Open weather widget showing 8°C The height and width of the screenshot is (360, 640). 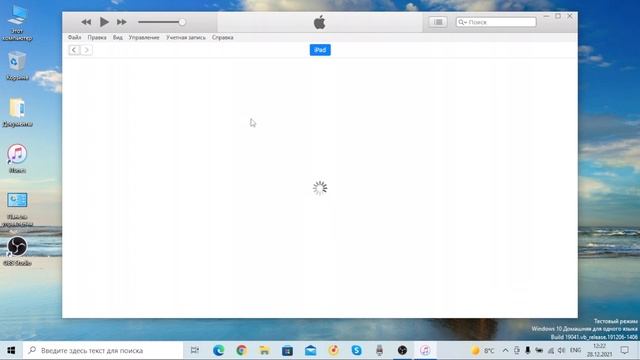pyautogui.click(x=482, y=350)
